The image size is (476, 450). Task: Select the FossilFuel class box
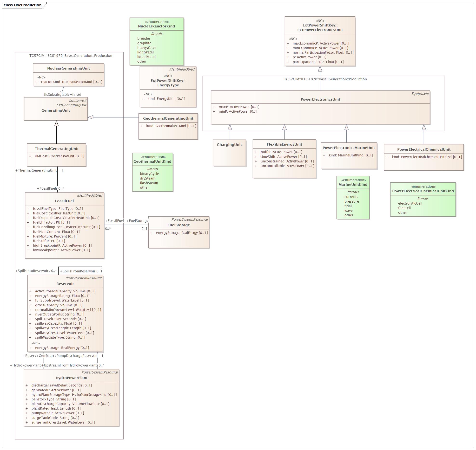coord(65,200)
